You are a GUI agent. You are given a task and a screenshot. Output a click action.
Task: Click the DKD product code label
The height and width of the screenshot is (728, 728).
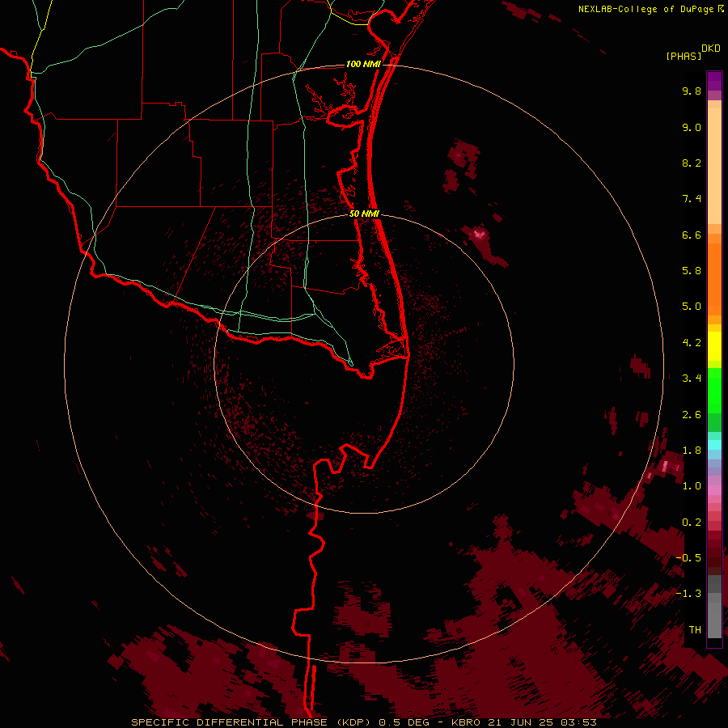coord(710,49)
